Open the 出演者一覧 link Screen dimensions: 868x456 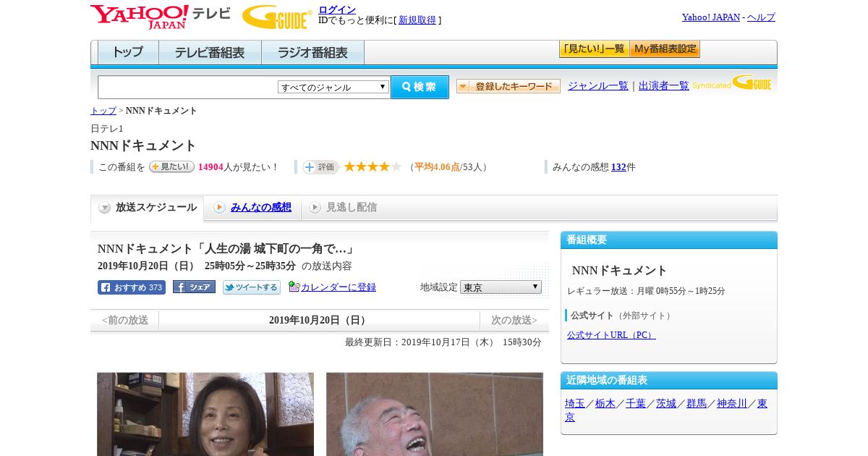coord(664,86)
